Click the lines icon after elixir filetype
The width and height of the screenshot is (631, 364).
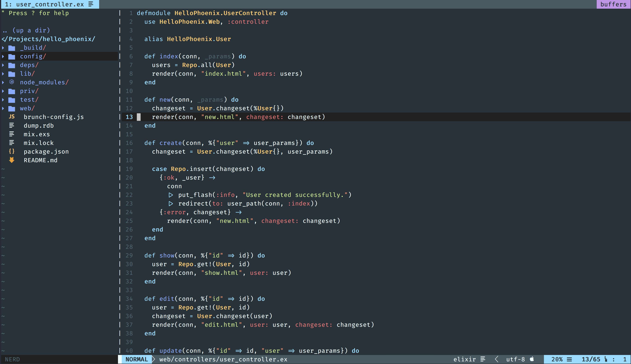tap(483, 359)
